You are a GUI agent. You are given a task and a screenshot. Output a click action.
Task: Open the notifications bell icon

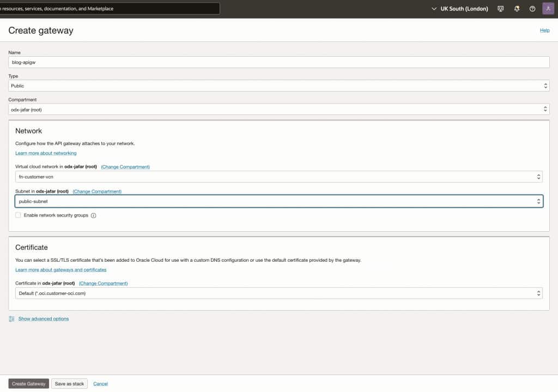(517, 9)
